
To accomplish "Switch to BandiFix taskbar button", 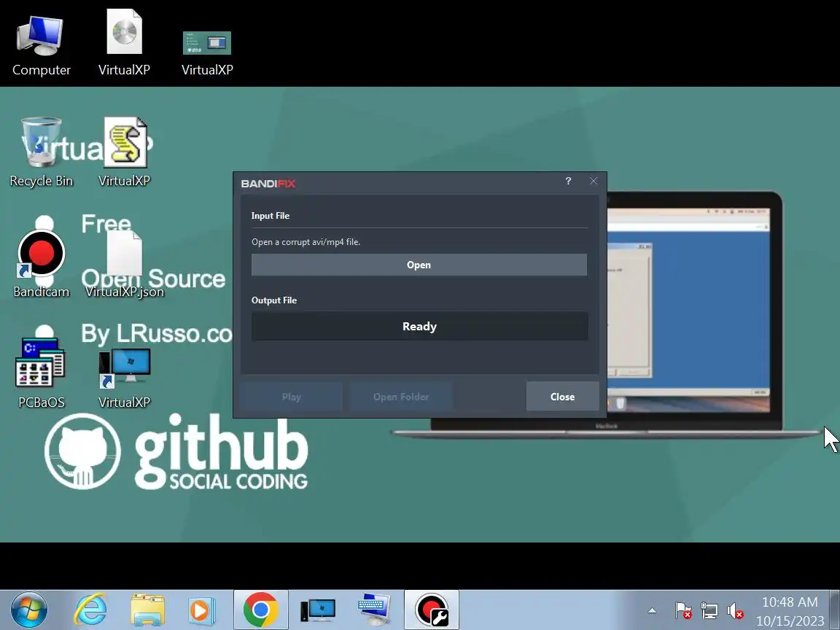I will [432, 610].
